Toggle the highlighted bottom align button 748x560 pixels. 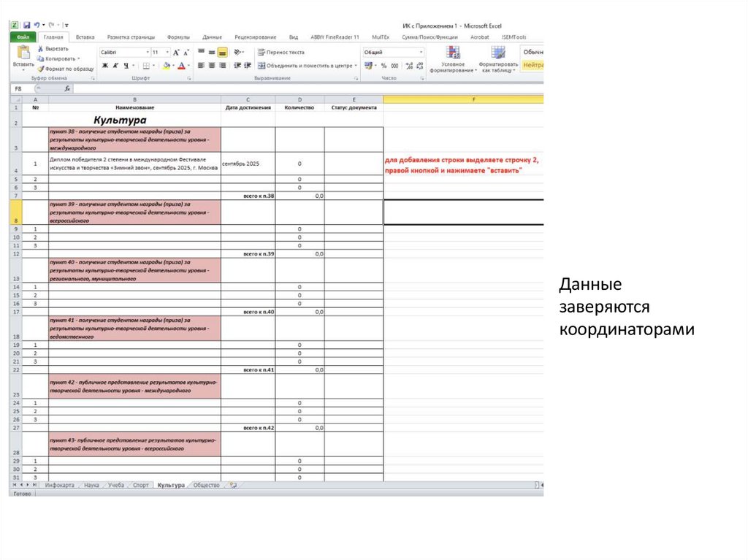(x=222, y=52)
